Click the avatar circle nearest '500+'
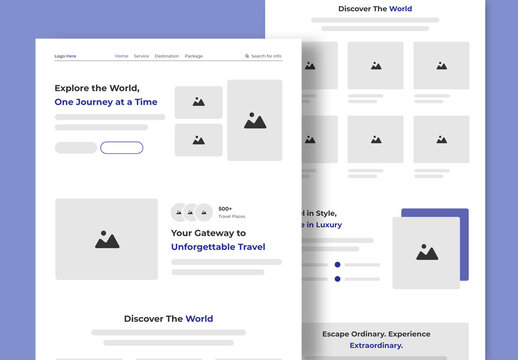 pyautogui.click(x=204, y=212)
